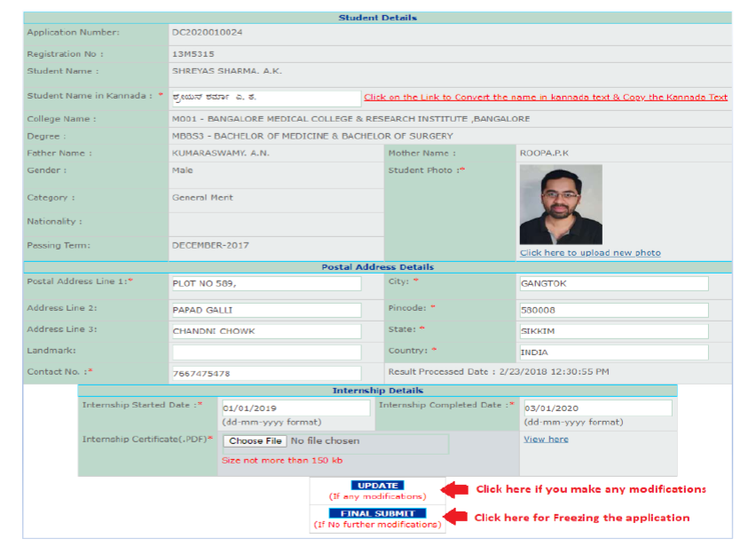Click Address Line 3 field CHANDNI CHOWK
The height and width of the screenshot is (547, 756).
pyautogui.click(x=266, y=331)
